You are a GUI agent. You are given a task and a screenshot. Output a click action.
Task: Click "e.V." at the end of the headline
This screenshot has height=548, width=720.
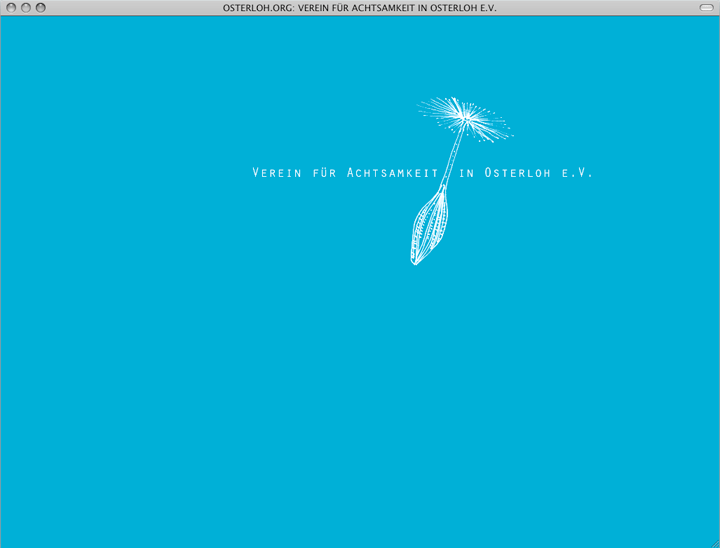tap(578, 173)
